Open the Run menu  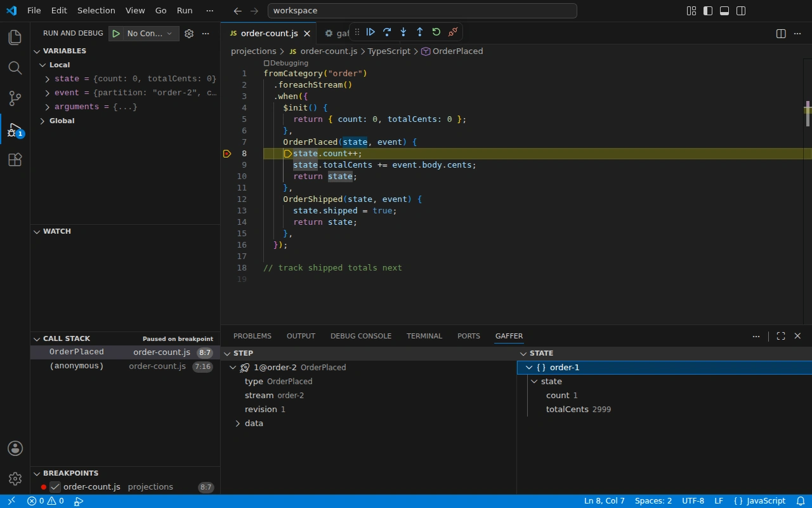[x=185, y=11]
